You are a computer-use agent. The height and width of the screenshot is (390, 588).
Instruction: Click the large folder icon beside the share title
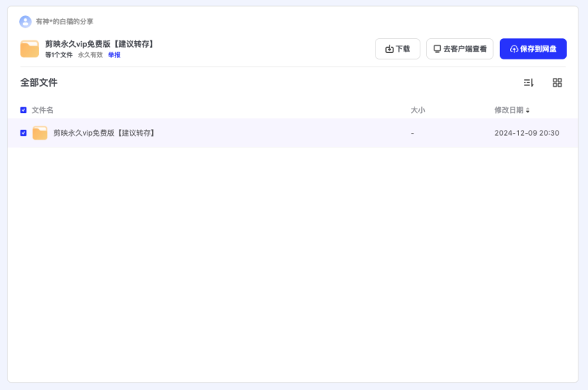click(x=29, y=49)
